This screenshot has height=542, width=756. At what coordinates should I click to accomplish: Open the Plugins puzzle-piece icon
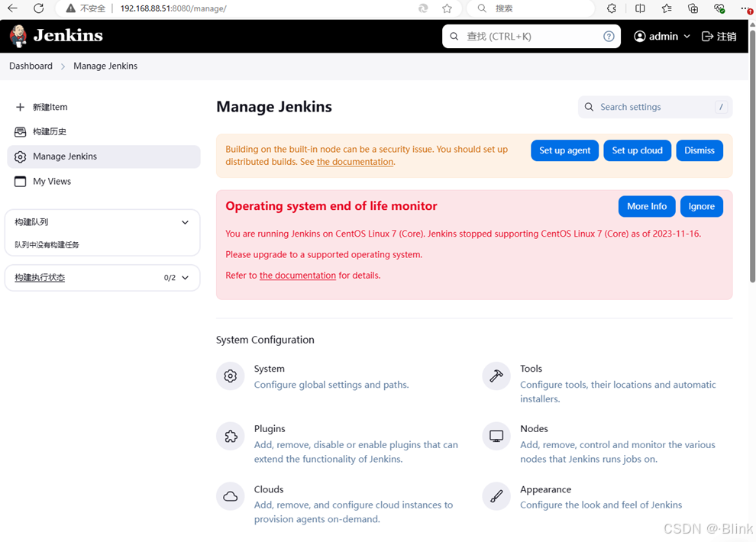231,436
